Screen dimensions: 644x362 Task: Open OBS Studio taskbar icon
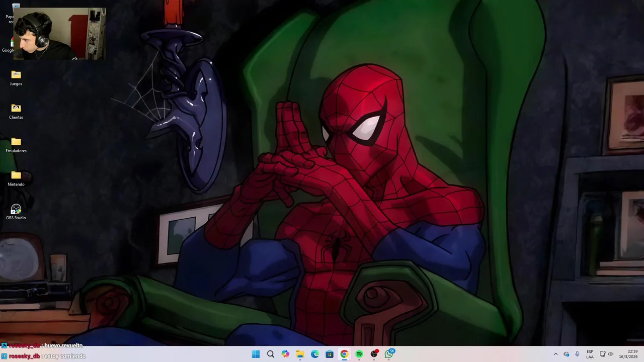coord(374,354)
